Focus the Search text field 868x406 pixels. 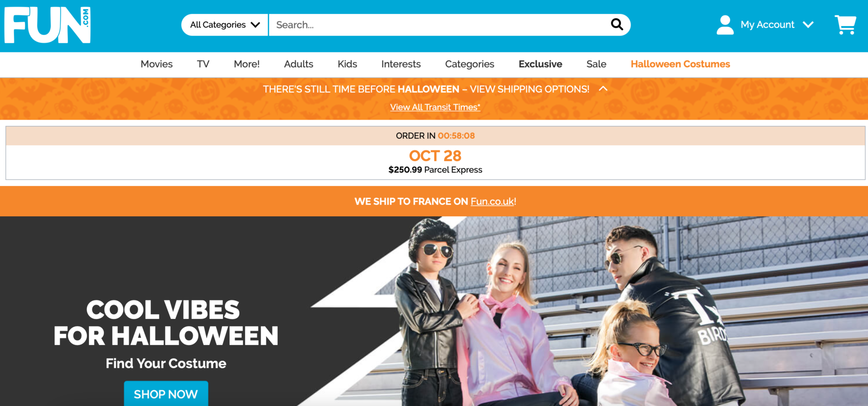point(439,25)
